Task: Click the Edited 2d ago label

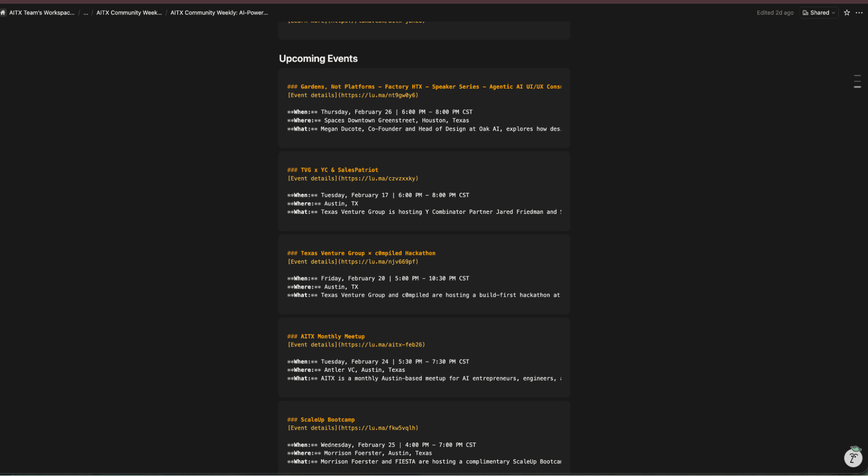Action: [775, 13]
